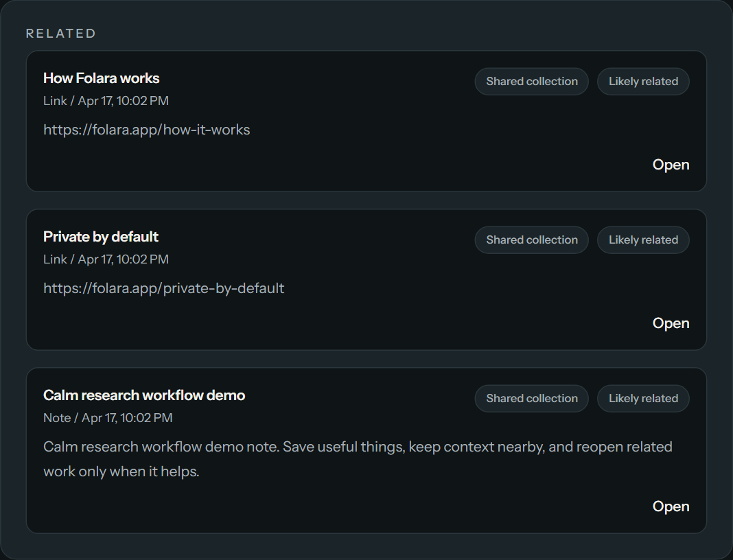Open the How Folara works entry
733x560 pixels.
coord(101,78)
